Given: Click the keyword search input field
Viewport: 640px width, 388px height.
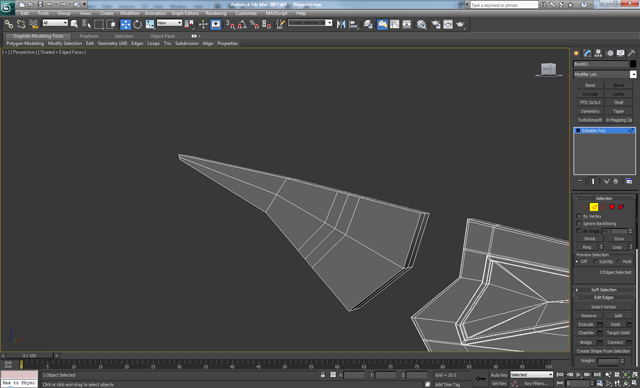Looking at the screenshot, I should tap(504, 5).
